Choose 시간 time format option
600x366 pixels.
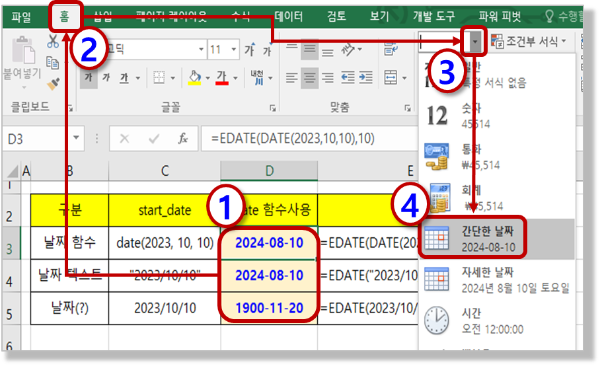(x=497, y=321)
